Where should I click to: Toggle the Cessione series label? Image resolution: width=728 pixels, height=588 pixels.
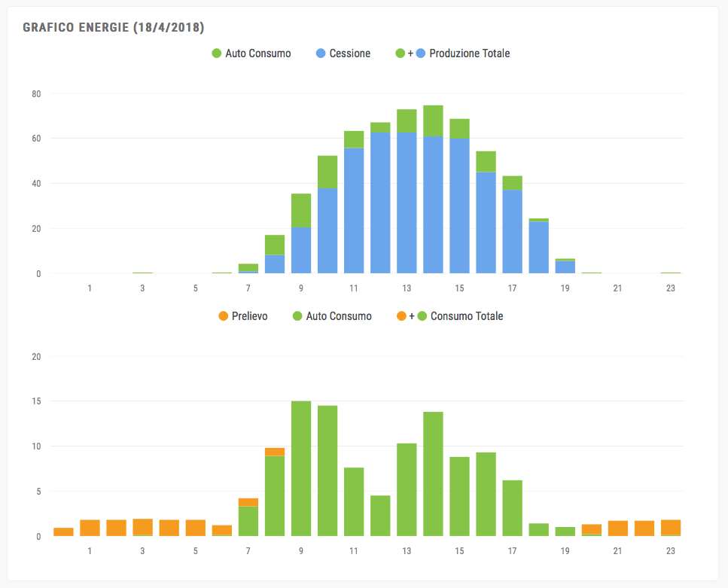(x=349, y=53)
